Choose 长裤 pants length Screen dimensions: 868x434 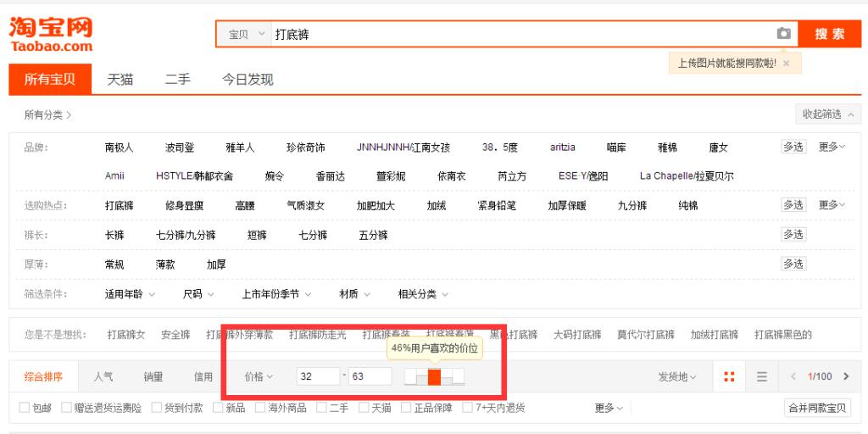[x=114, y=235]
